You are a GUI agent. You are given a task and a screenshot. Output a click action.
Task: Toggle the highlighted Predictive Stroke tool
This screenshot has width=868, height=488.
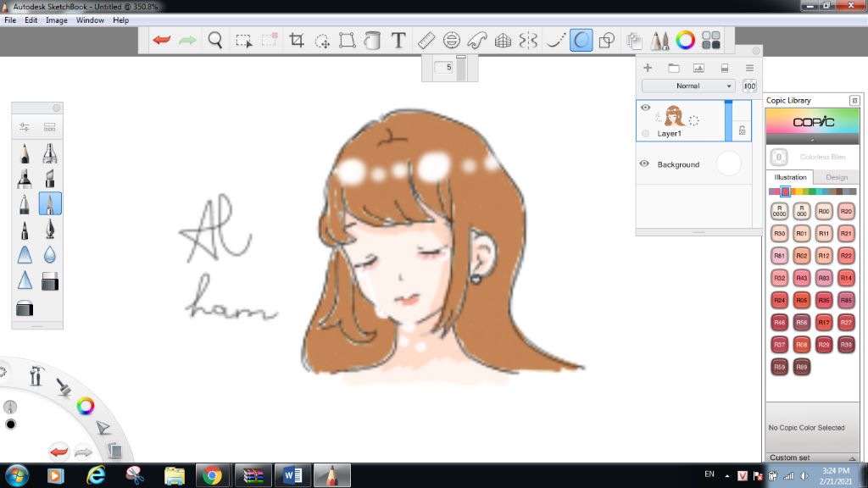pos(581,41)
